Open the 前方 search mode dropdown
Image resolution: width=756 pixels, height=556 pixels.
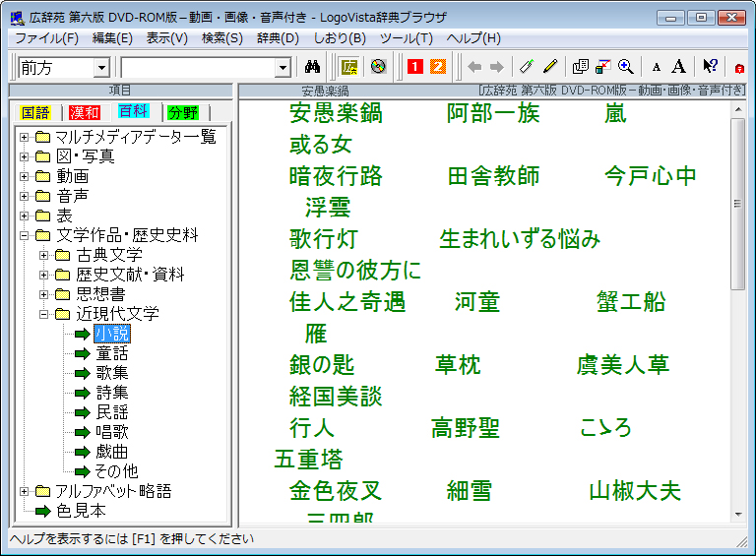(100, 68)
